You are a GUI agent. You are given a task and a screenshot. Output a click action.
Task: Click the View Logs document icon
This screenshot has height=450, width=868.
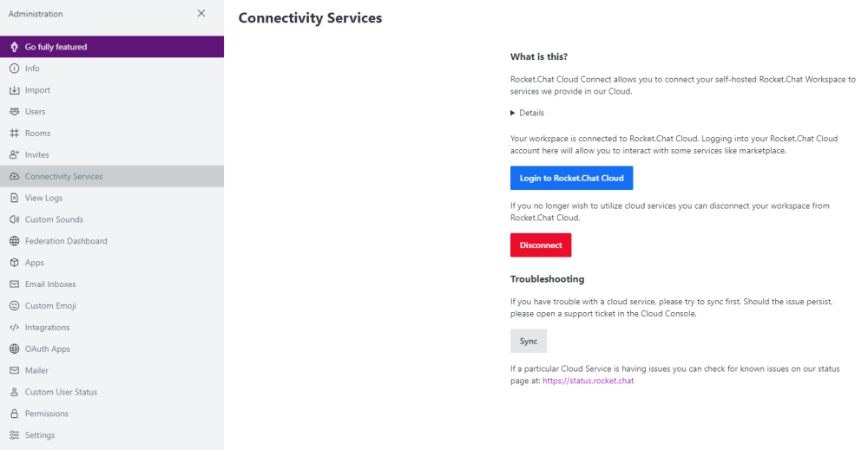[x=15, y=198]
